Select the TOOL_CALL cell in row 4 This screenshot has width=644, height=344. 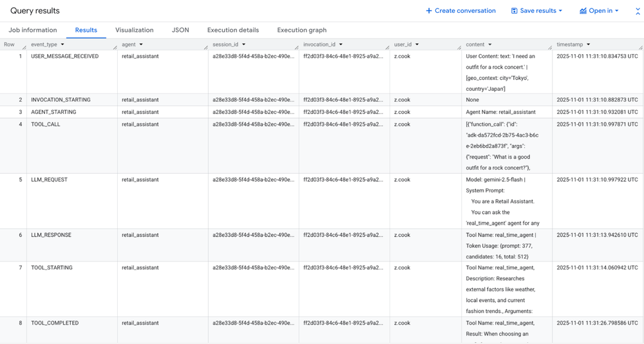[46, 124]
